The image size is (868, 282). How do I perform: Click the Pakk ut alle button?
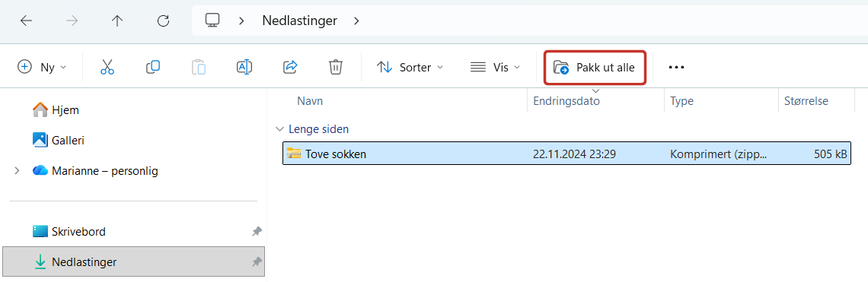(595, 68)
